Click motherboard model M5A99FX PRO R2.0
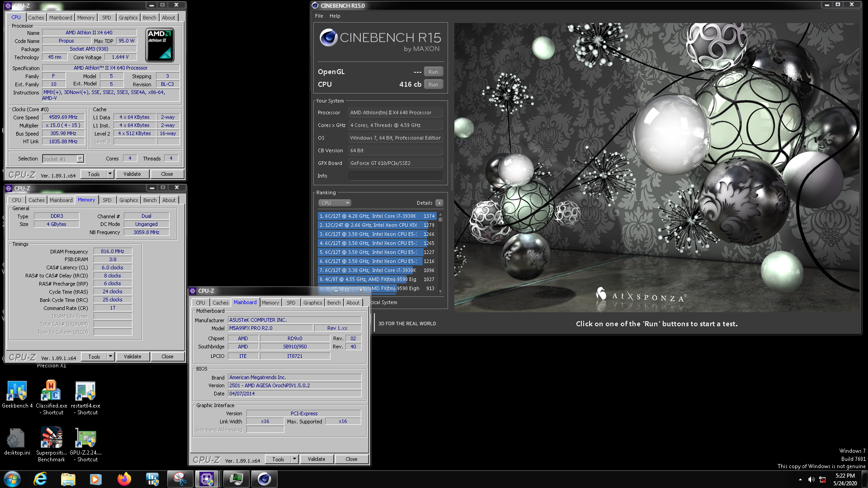 [x=270, y=328]
